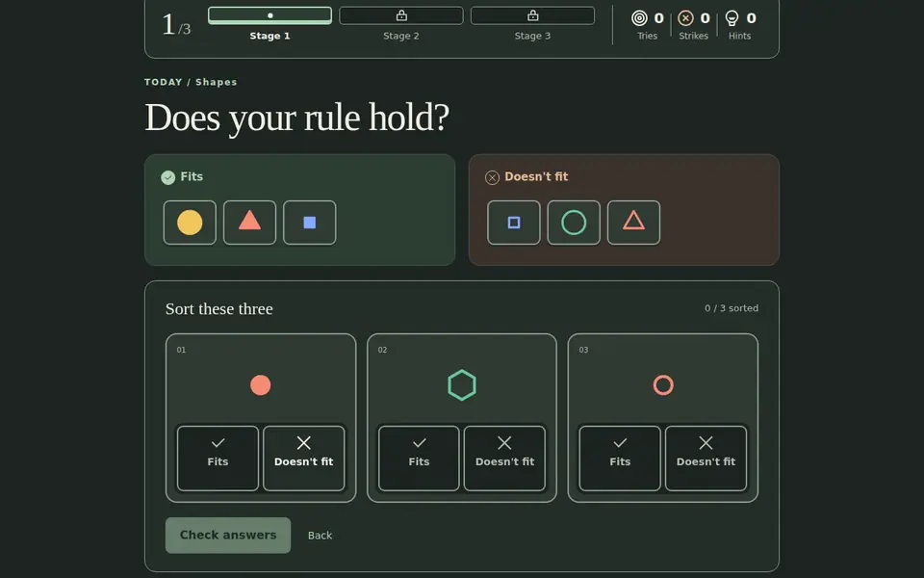Click the Strikes label text
This screenshot has height=578, width=924.
693,36
